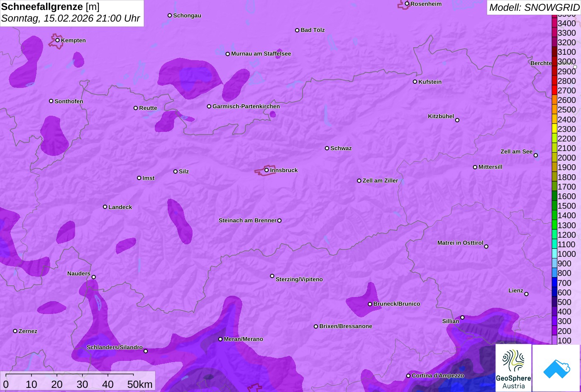Image resolution: width=581 pixels, height=392 pixels.
Task: Click the Rosenheim city marker dot
Action: pyautogui.click(x=407, y=4)
